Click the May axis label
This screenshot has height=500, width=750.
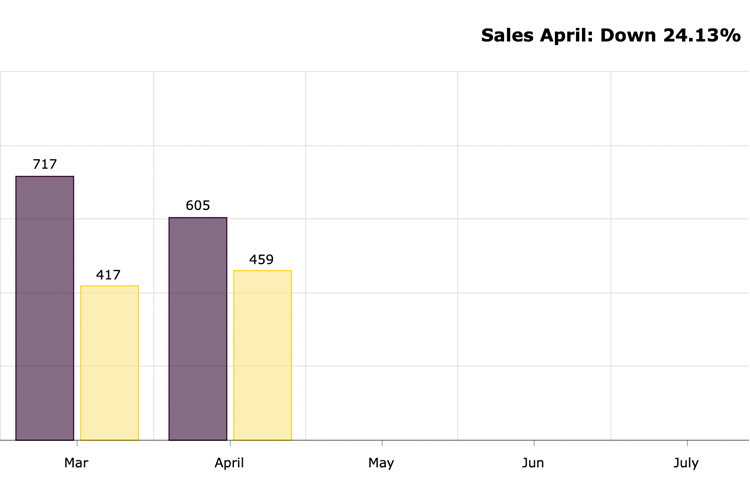(x=381, y=463)
